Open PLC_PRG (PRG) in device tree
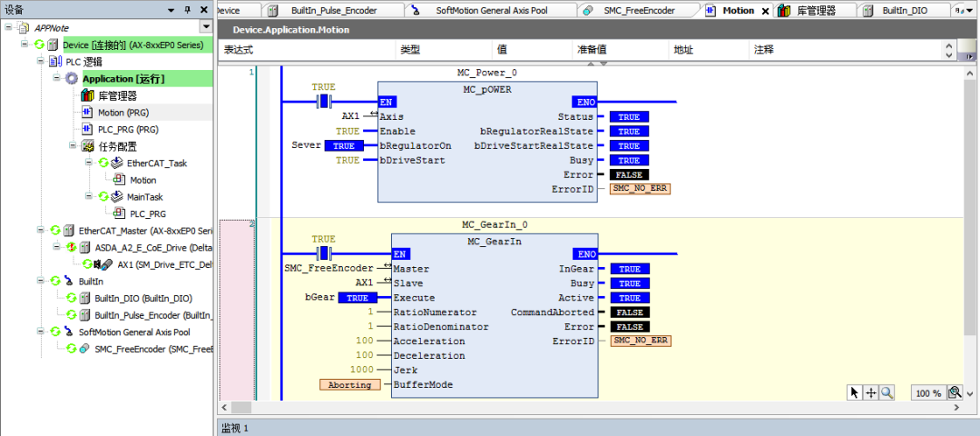Viewport: 980px width, 436px height. point(127,129)
